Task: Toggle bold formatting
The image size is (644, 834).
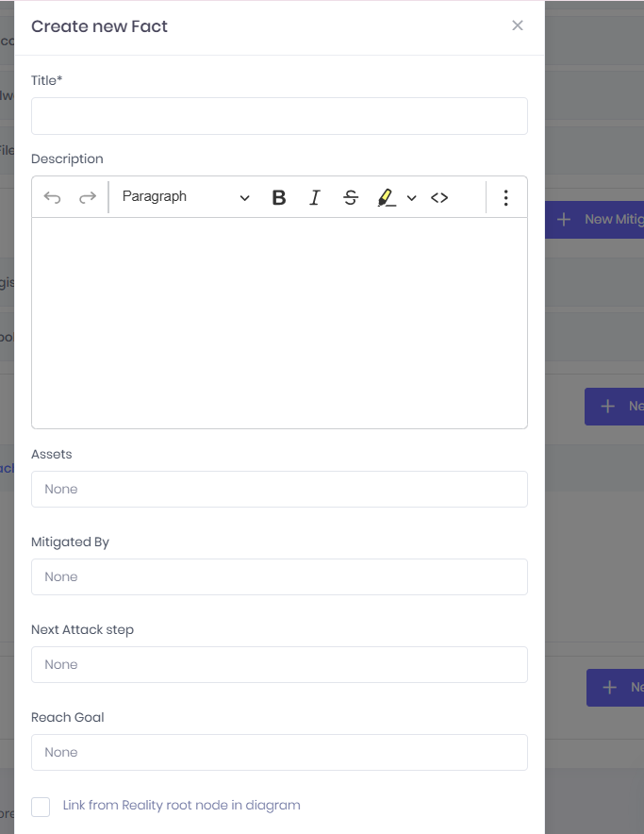Action: pos(279,198)
